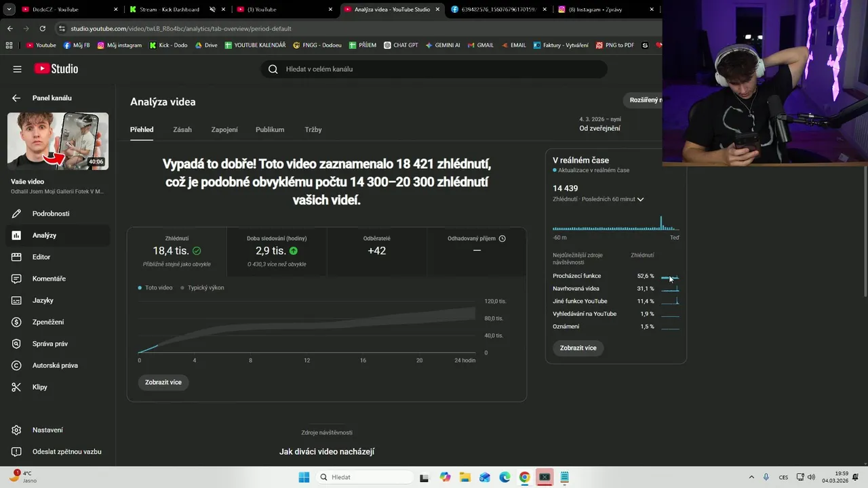Open the date range Od zveřejnění selector

click(x=599, y=124)
